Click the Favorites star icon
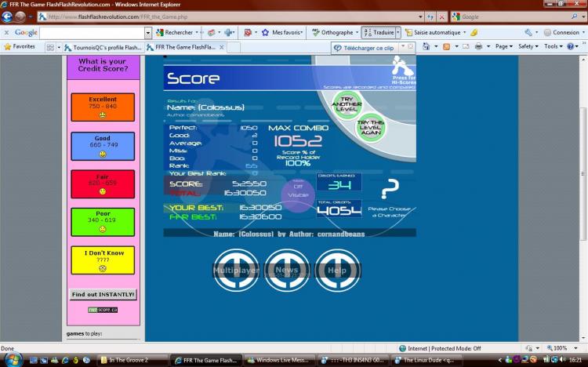Image resolution: width=588 pixels, height=367 pixels. click(7, 46)
